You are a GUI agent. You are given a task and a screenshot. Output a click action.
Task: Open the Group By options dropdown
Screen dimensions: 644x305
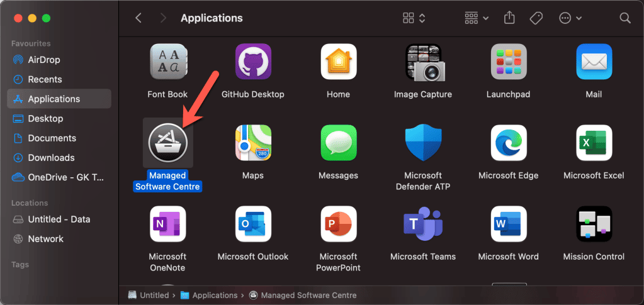[x=477, y=18]
